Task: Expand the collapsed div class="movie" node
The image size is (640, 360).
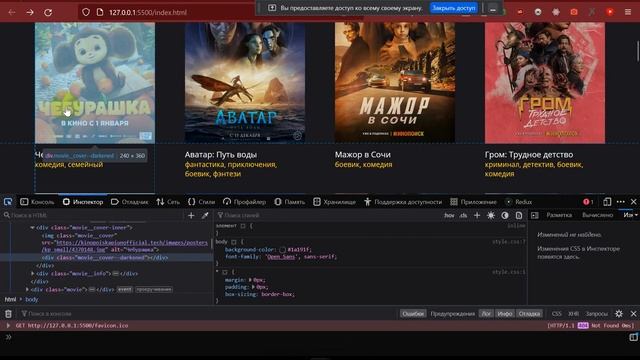Action: tap(27, 289)
